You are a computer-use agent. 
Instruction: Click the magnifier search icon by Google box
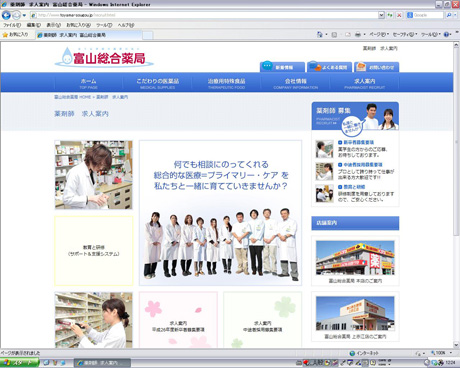[x=449, y=15]
